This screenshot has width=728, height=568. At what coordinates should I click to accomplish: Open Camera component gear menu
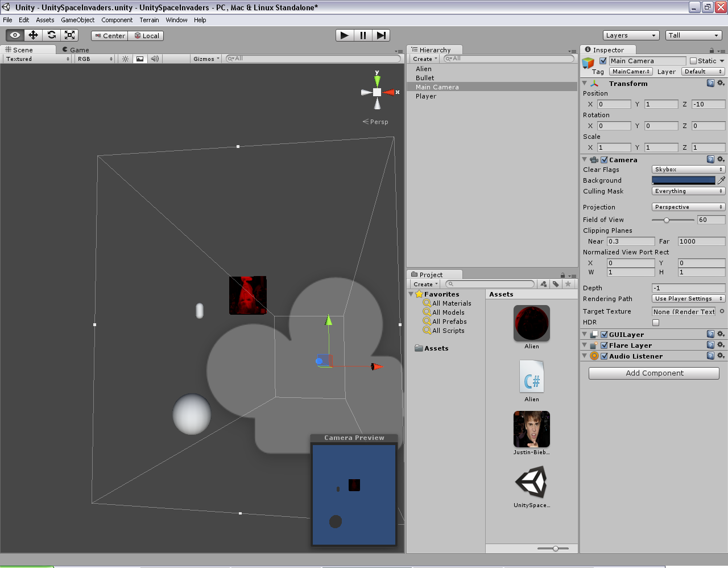(721, 159)
